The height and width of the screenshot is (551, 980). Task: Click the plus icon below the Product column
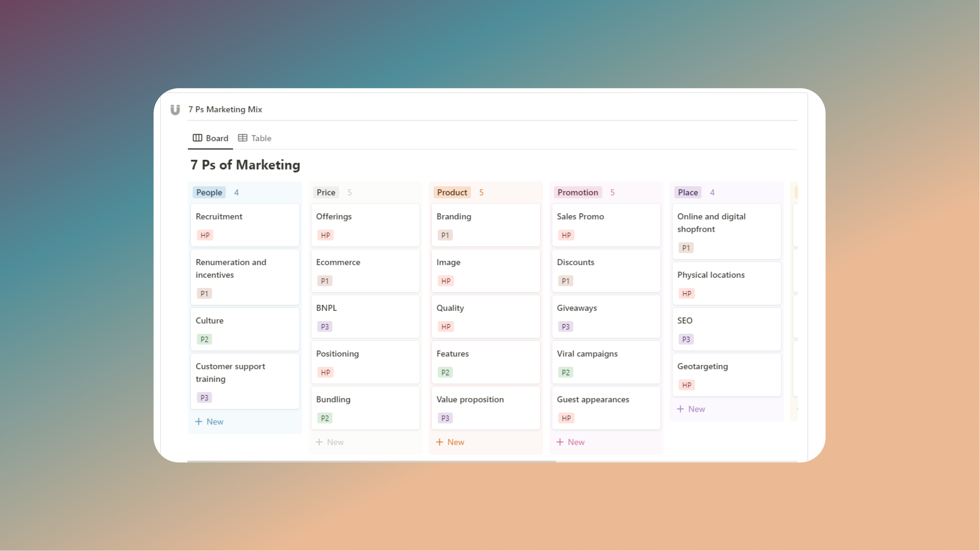(x=440, y=442)
